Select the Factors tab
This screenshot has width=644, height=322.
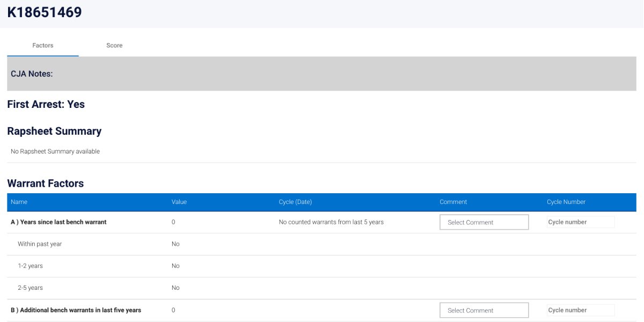[43, 46]
